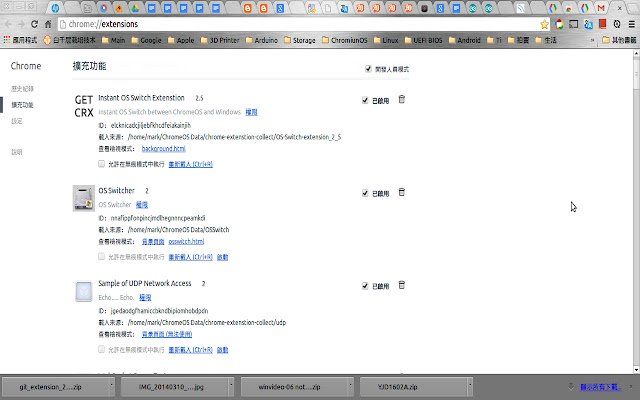The image size is (640, 400).
Task: Click the OS Switcher extension thumbnail icon
Action: tap(84, 198)
